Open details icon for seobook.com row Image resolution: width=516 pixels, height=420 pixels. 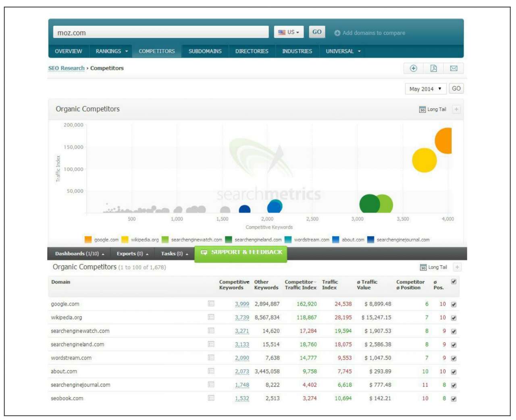coord(211,398)
